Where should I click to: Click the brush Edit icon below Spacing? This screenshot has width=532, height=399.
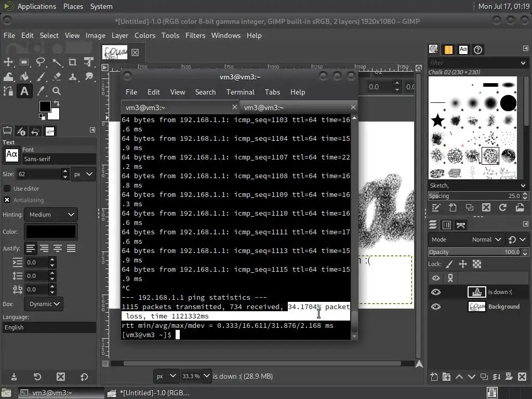tap(436, 208)
